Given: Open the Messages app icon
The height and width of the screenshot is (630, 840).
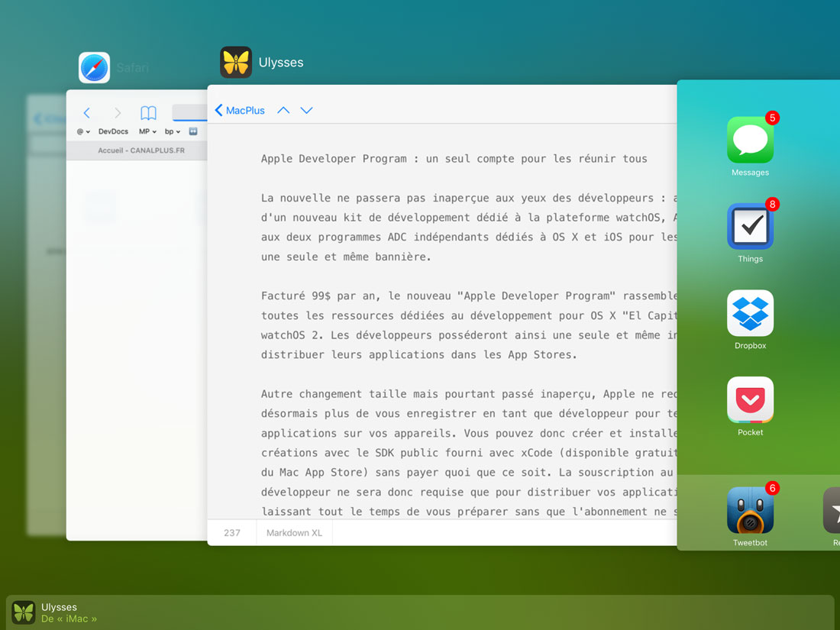Looking at the screenshot, I should pos(750,140).
